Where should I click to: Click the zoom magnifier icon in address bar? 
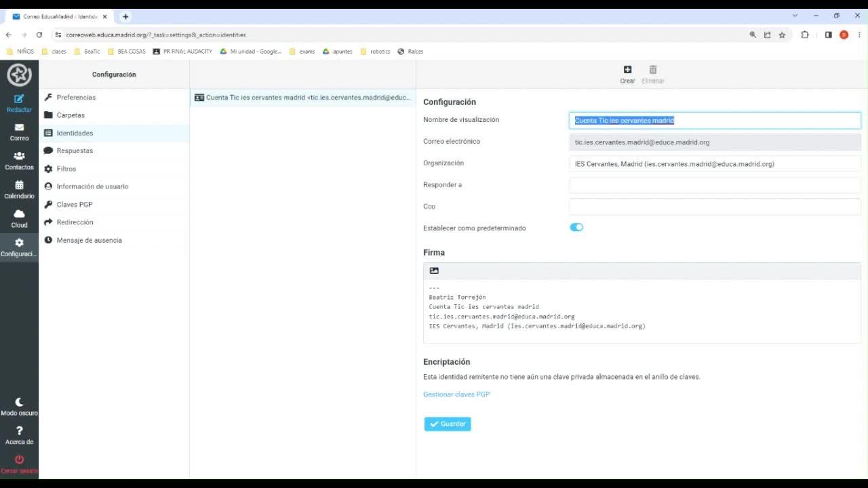click(x=753, y=35)
